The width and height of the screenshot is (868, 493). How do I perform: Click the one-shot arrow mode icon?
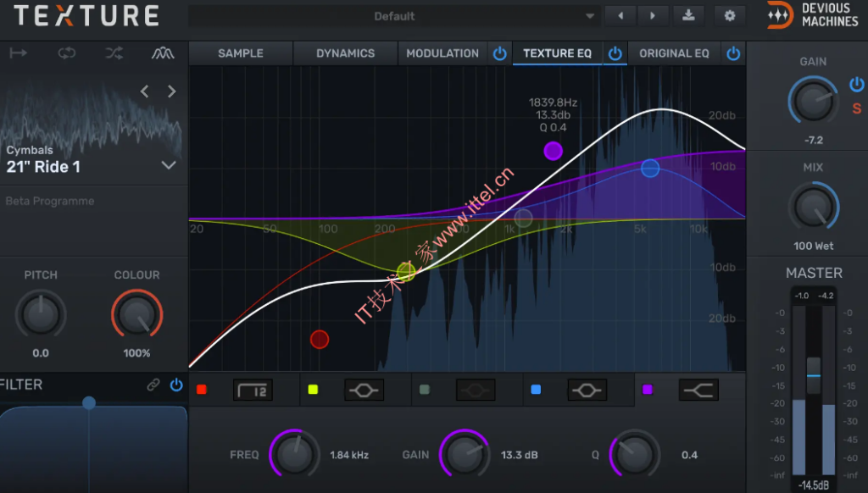click(19, 53)
